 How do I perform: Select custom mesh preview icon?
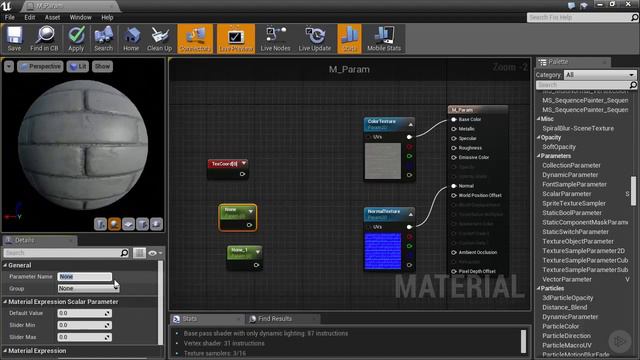(x=156, y=224)
